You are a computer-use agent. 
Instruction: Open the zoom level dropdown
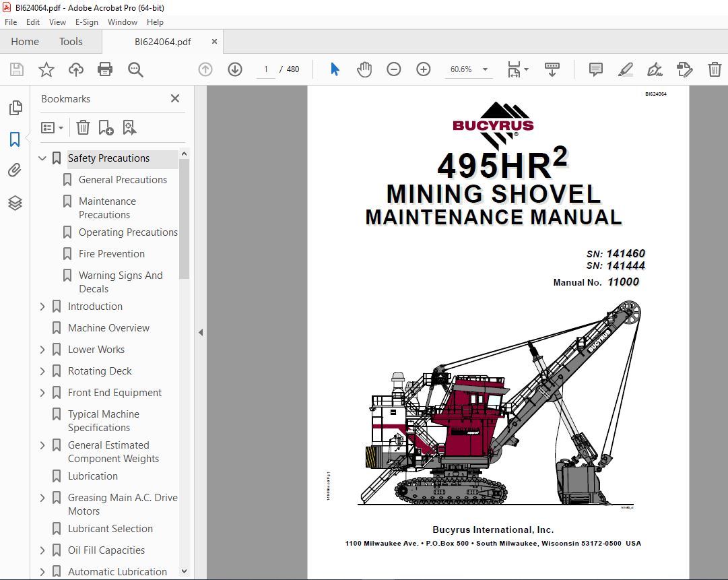pyautogui.click(x=485, y=69)
